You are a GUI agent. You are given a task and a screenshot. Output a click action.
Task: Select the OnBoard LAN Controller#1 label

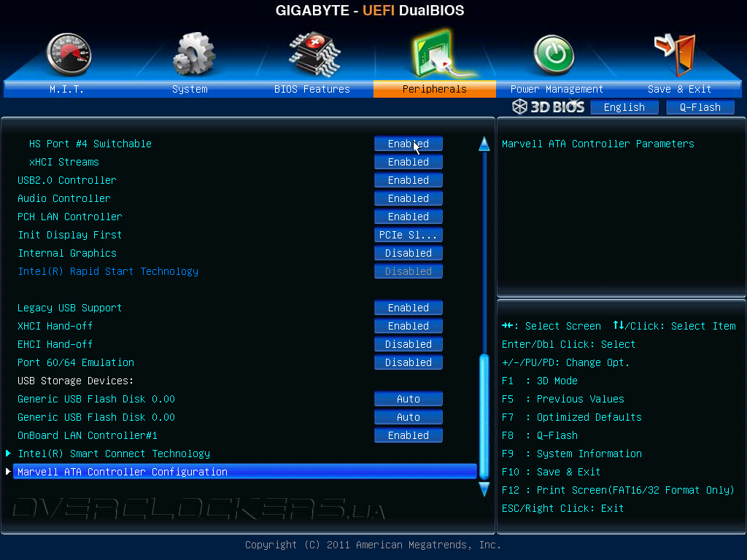88,435
